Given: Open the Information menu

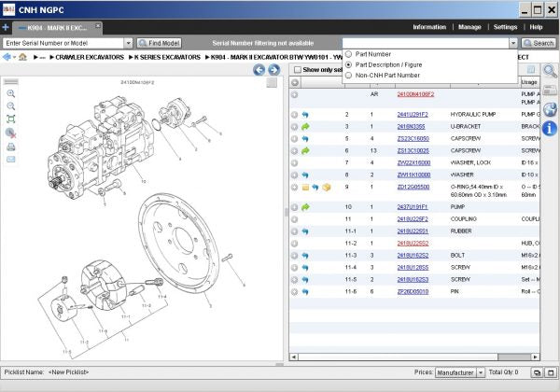Looking at the screenshot, I should [x=428, y=27].
